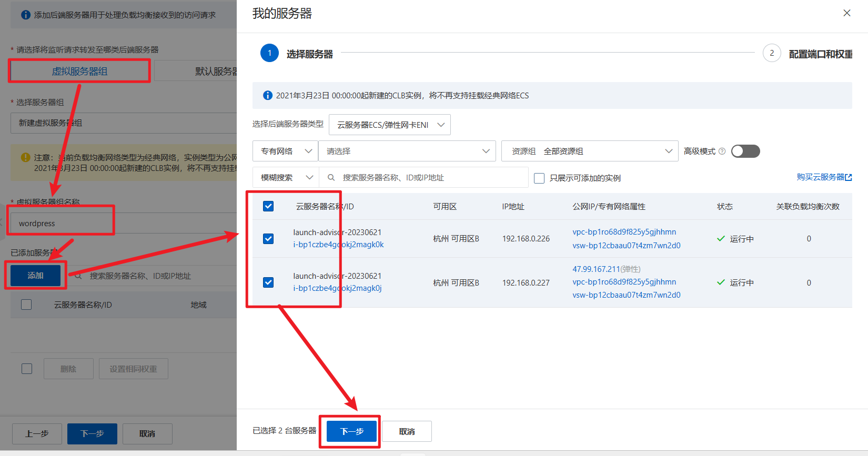
Task: Click IP 192.168.0.227 cell
Action: tap(526, 283)
